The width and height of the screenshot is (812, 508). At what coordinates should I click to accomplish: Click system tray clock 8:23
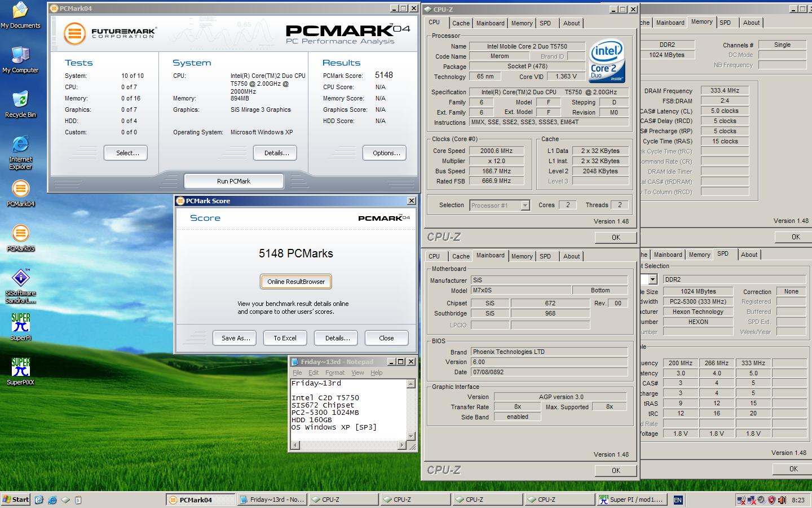pyautogui.click(x=798, y=500)
